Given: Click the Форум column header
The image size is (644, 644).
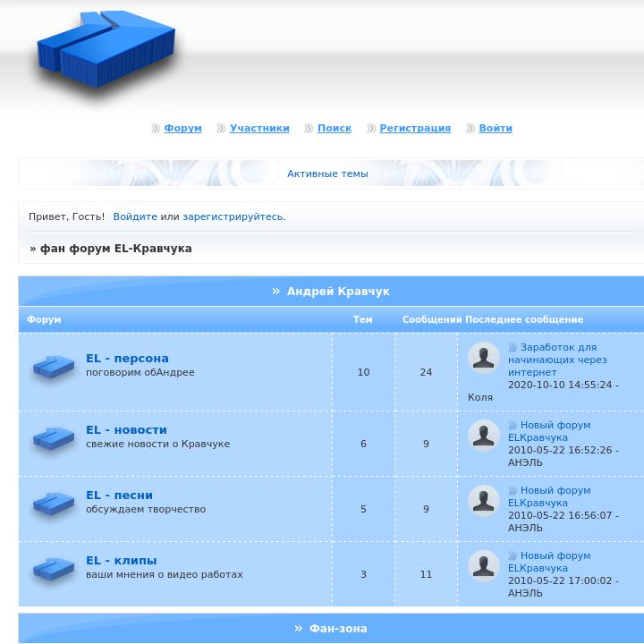Looking at the screenshot, I should (44, 319).
